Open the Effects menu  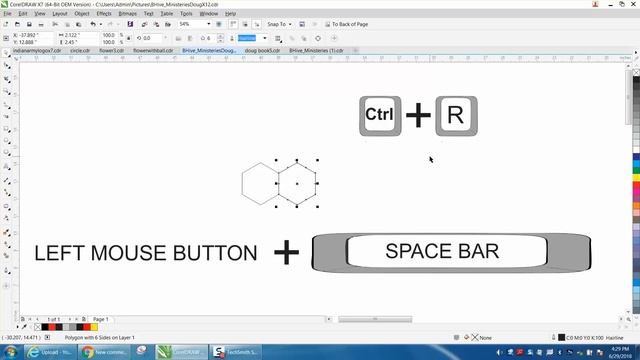(104, 13)
